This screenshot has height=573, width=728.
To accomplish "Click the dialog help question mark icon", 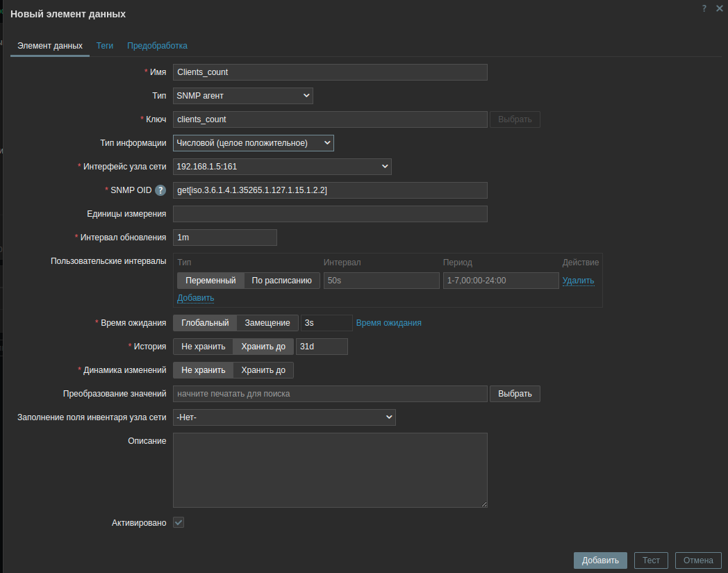I will coord(704,8).
